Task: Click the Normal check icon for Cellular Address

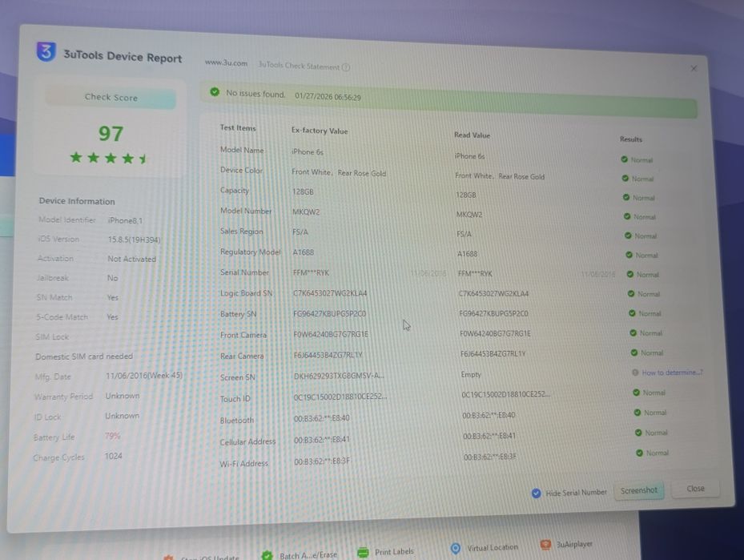Action: tap(638, 433)
